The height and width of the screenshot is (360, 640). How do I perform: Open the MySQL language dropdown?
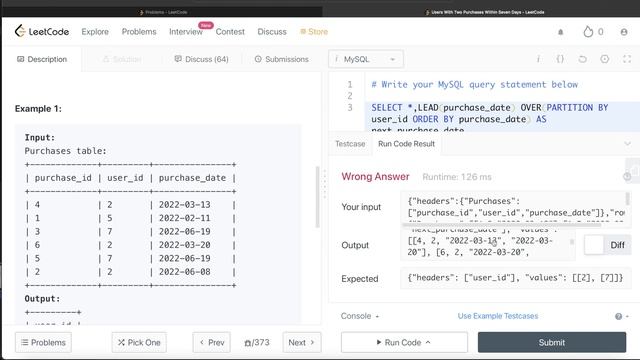[x=366, y=59]
